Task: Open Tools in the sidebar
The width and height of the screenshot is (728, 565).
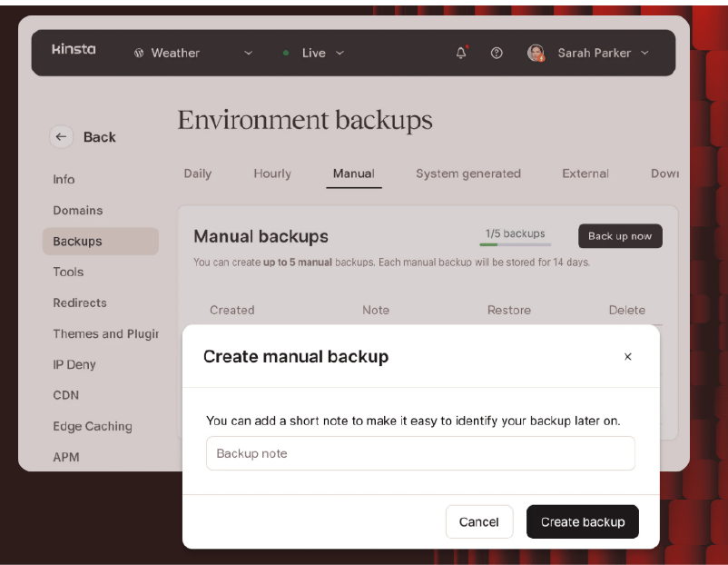Action: (x=68, y=272)
